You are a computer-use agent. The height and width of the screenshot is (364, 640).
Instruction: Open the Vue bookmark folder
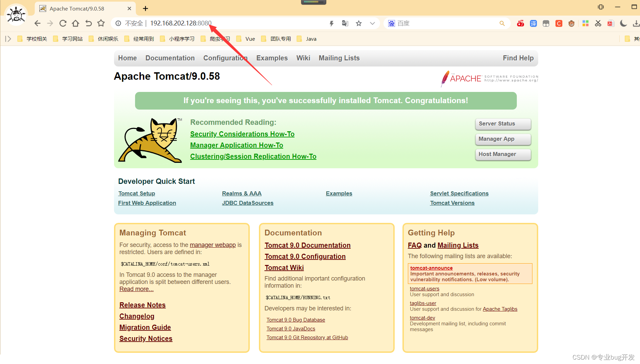coord(246,39)
